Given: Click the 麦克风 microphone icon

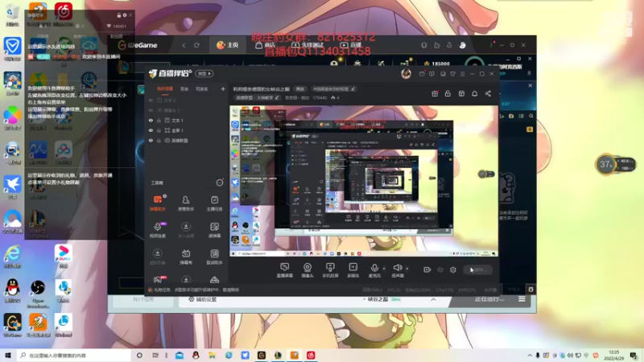Looking at the screenshot, I should [374, 268].
